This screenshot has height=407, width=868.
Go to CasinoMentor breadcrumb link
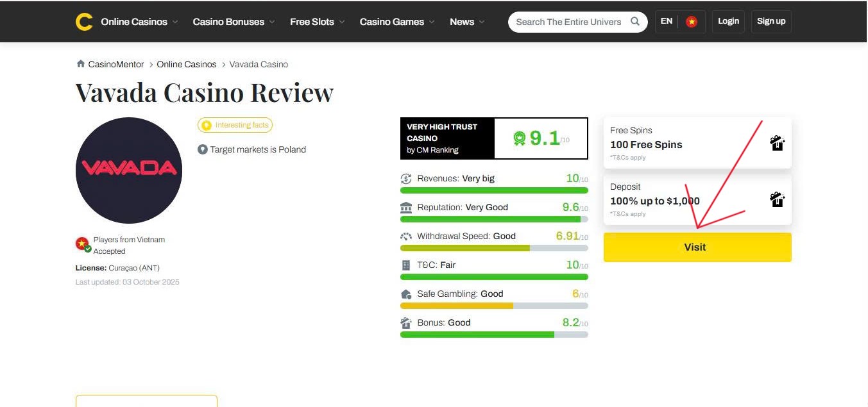115,64
